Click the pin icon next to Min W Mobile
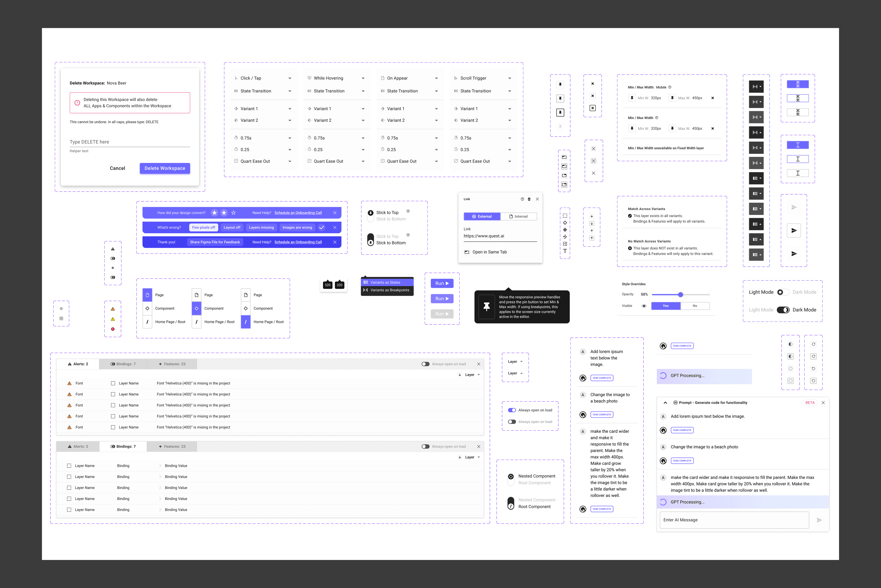Viewport: 881px width, 588px height. pos(632,98)
